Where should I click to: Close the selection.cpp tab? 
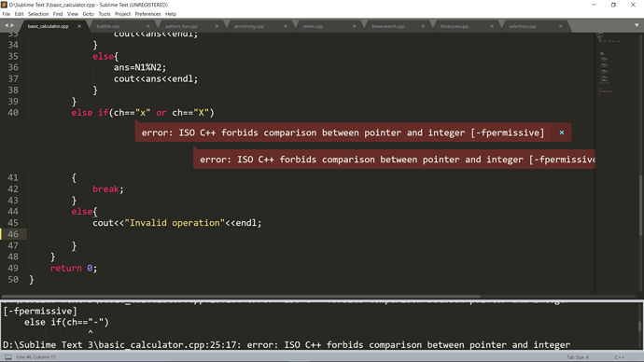tap(561, 26)
